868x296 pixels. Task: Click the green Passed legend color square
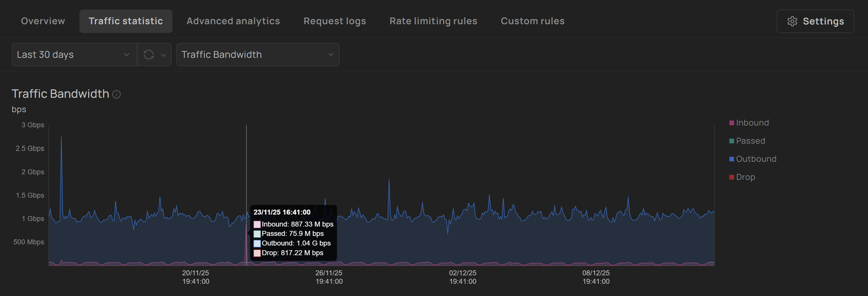click(x=732, y=141)
